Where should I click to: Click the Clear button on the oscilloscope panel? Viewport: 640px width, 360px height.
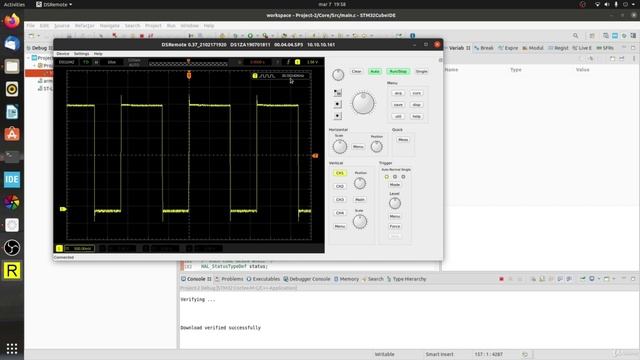click(x=356, y=71)
